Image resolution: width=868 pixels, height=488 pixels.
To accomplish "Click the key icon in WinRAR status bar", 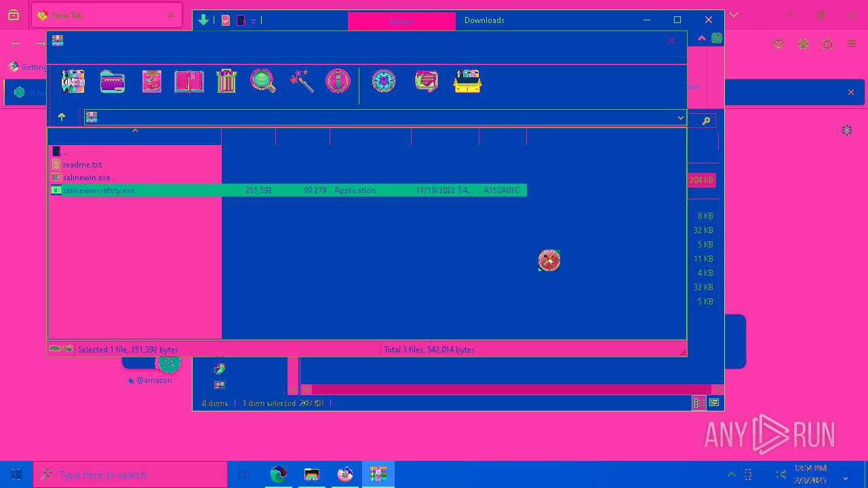I will 68,349.
